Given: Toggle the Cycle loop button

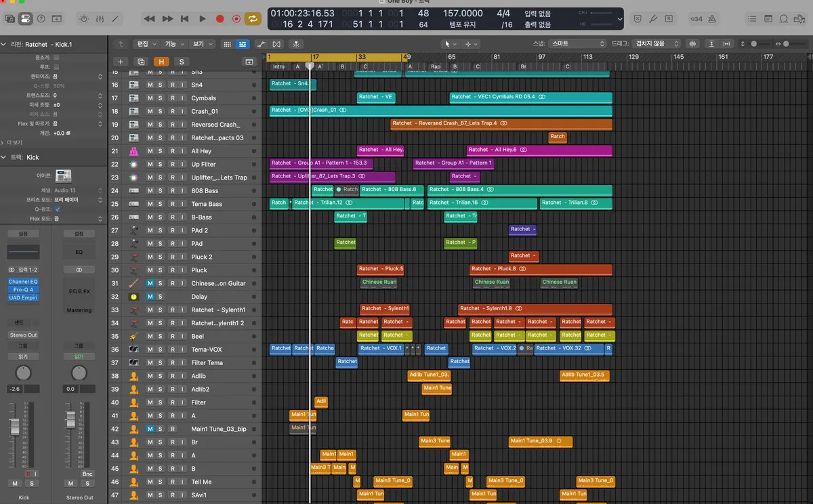Looking at the screenshot, I should click(x=253, y=19).
